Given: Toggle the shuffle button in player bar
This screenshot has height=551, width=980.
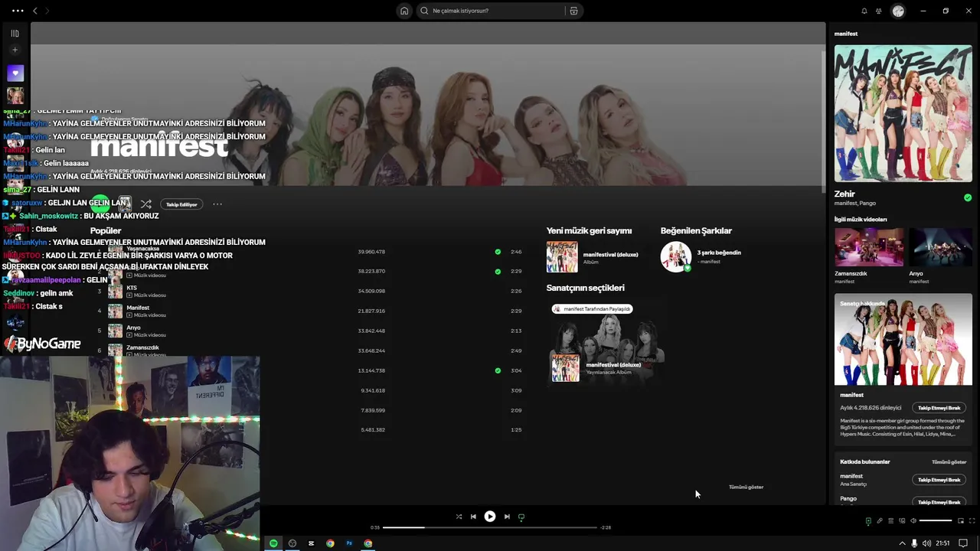Looking at the screenshot, I should pos(459,517).
